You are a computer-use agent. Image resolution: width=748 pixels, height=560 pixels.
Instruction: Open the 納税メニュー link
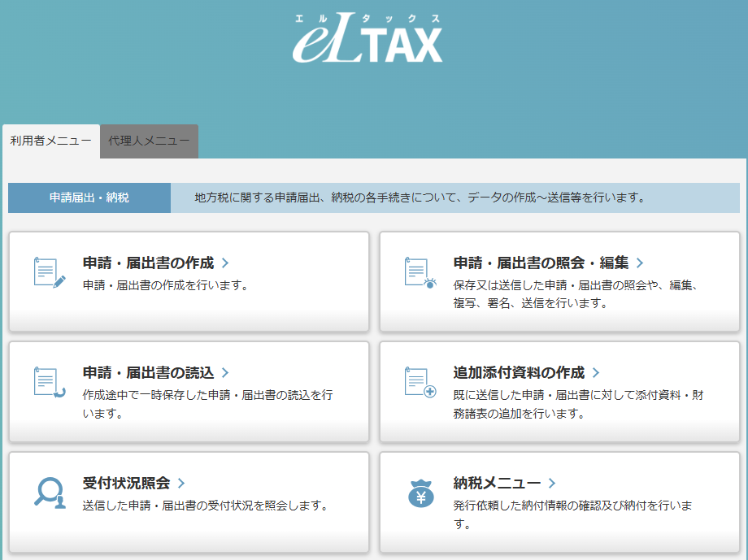point(497,484)
